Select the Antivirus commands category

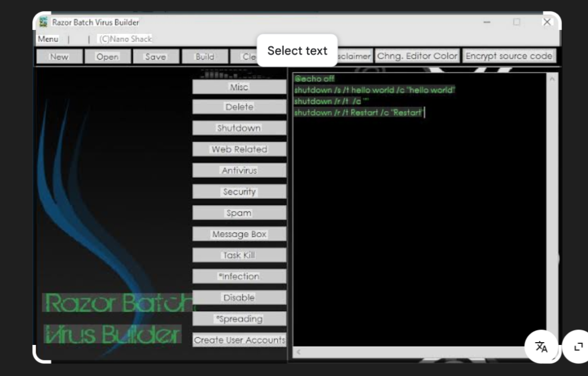point(238,170)
